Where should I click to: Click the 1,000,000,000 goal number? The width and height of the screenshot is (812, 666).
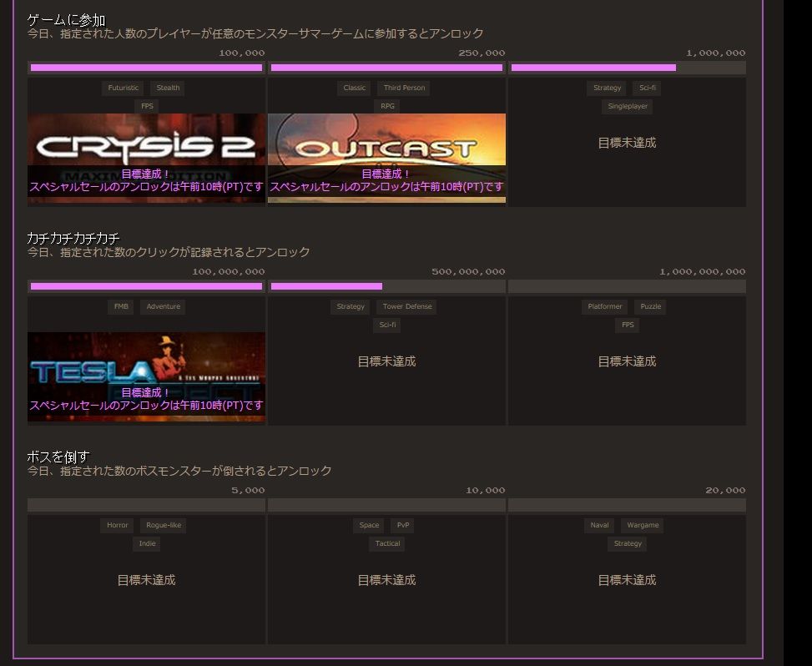click(702, 271)
